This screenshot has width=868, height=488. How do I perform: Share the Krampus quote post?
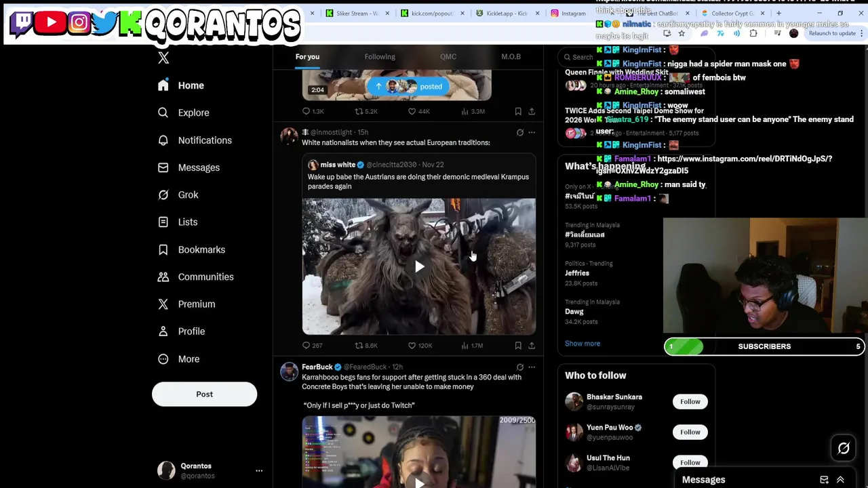pos(532,346)
